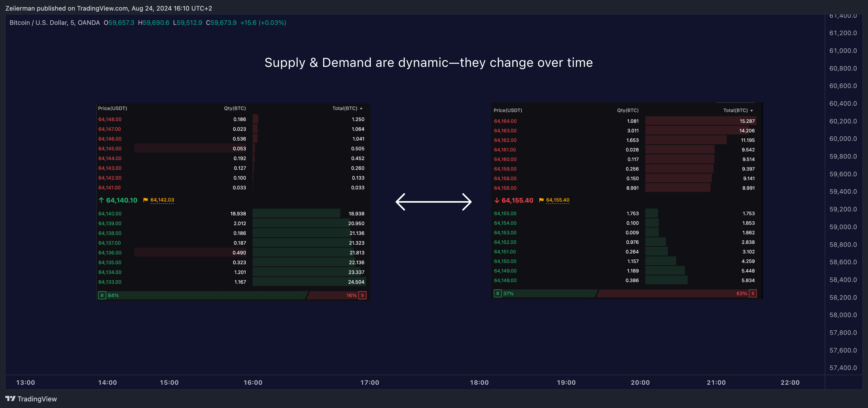Click the 16:00 time axis label
868x408 pixels.
point(253,383)
